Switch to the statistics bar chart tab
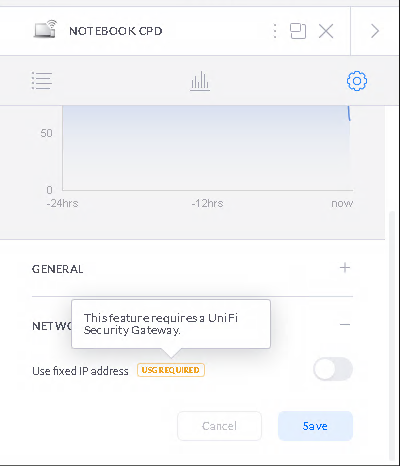 point(200,81)
